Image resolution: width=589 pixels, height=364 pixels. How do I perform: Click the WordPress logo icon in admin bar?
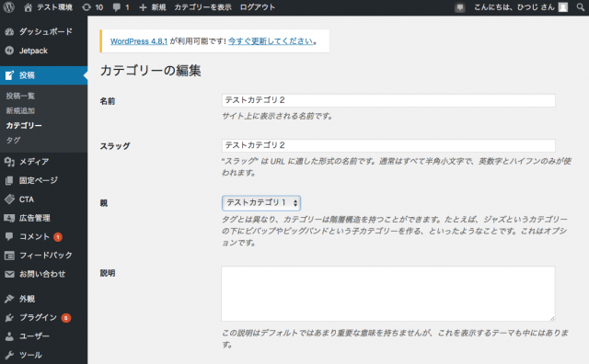click(9, 7)
